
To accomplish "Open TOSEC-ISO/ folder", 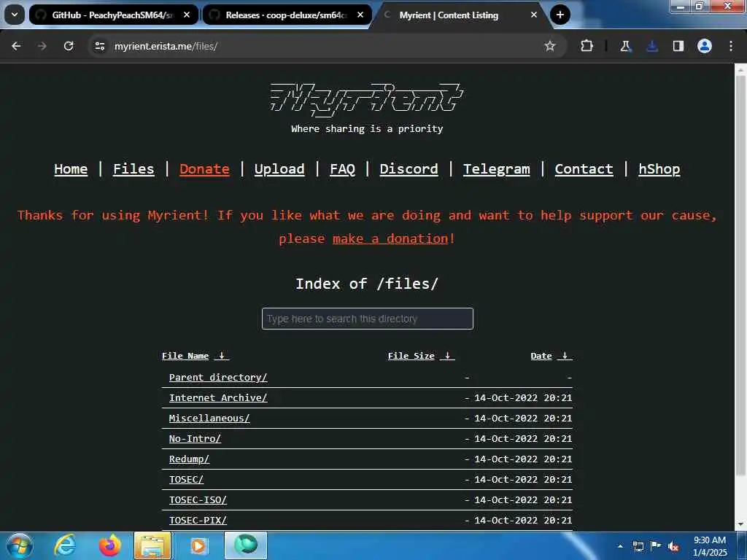I will tap(198, 500).
